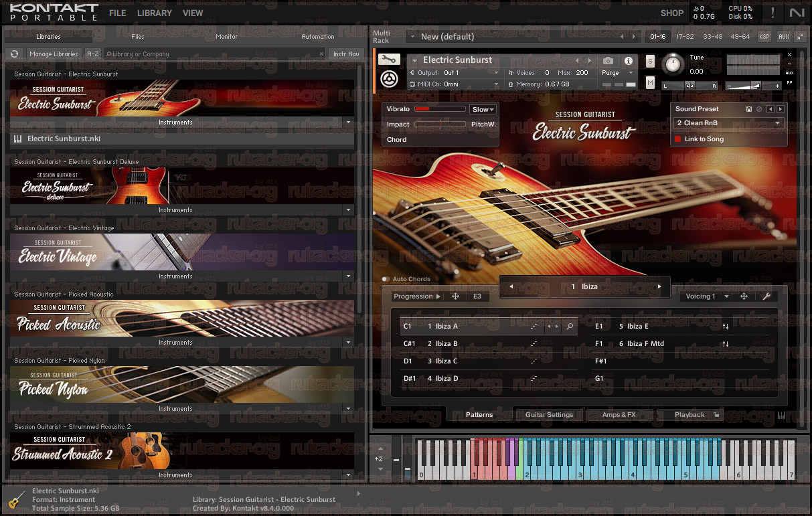Clear the library search field

point(321,54)
